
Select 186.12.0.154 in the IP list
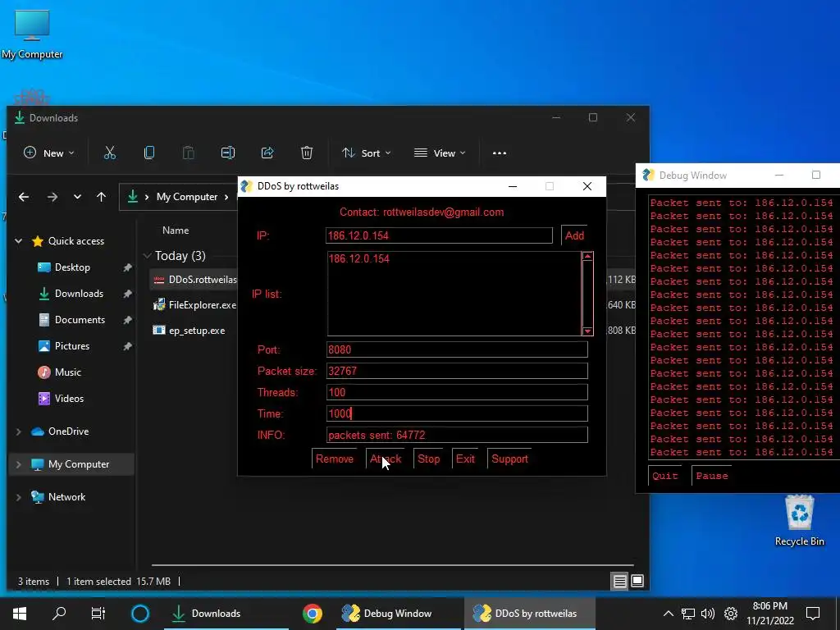pyautogui.click(x=359, y=258)
